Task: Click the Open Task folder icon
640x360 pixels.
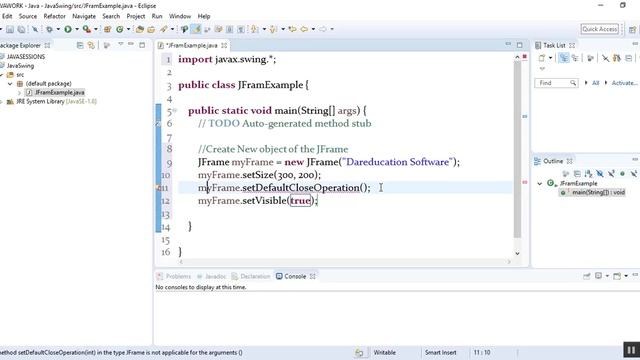Action: (x=151, y=29)
